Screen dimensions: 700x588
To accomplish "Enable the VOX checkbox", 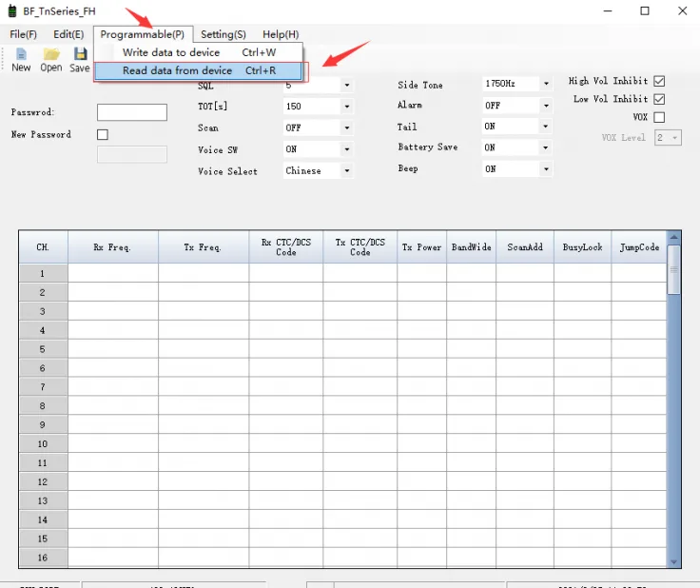I will click(659, 117).
